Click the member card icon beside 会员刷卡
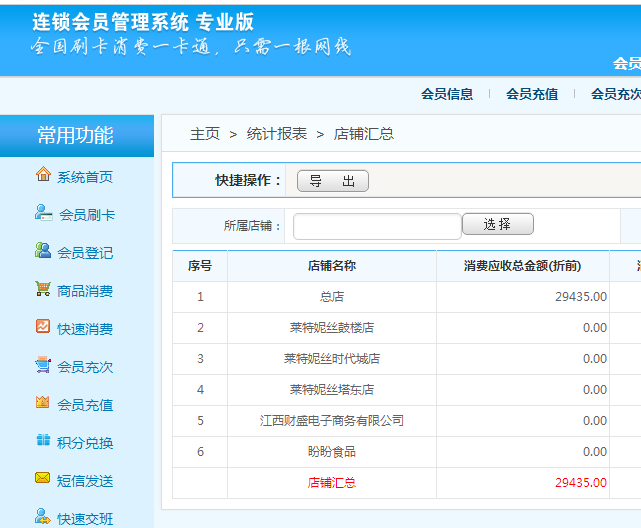Image resolution: width=641 pixels, height=528 pixels. [x=43, y=213]
